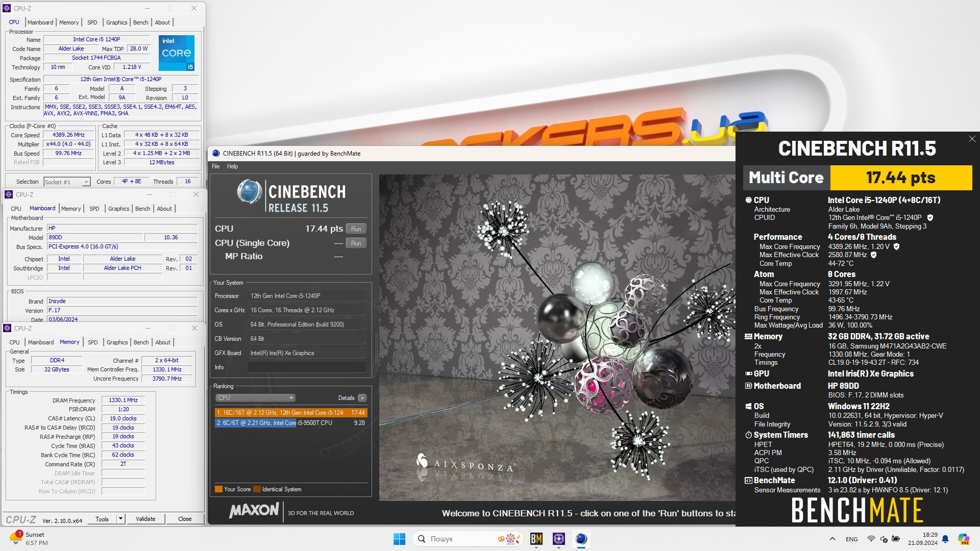Click the ENG language indicator
The width and height of the screenshot is (980, 551).
[x=851, y=539]
